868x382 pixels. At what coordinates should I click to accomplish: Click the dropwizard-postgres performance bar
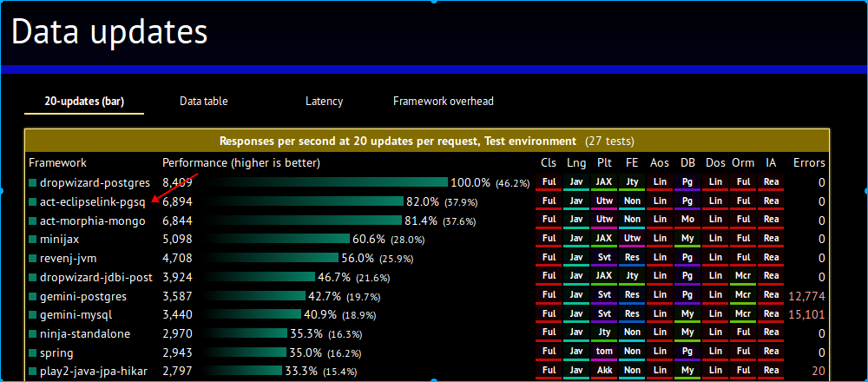[x=324, y=182]
